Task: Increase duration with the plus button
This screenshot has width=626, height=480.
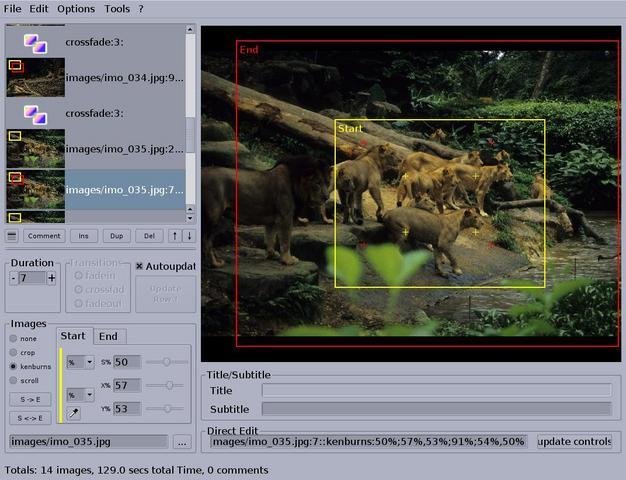Action: pyautogui.click(x=52, y=278)
